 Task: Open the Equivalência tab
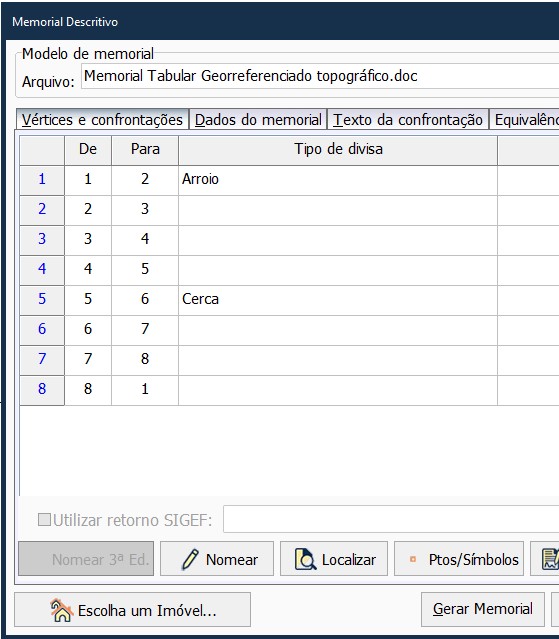pyautogui.click(x=525, y=120)
